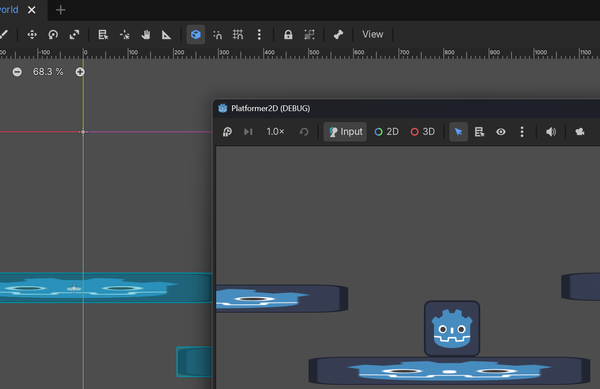Switch to 3D selection mode in game window
The height and width of the screenshot is (389, 600).
(x=423, y=132)
